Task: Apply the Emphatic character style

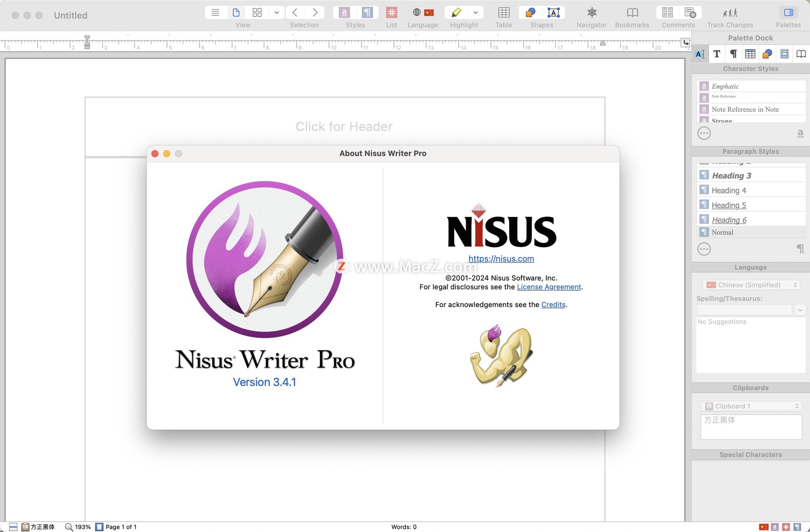Action: coord(751,86)
